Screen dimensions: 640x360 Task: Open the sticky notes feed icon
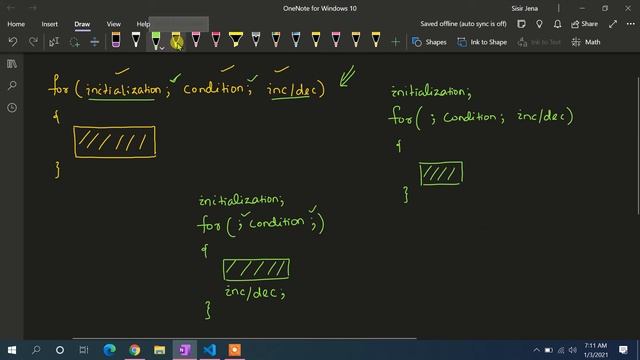521,24
